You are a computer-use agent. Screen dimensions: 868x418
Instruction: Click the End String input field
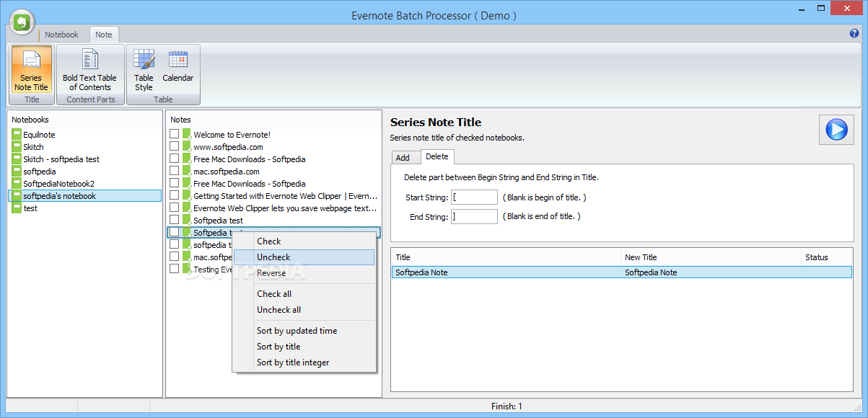(x=474, y=217)
